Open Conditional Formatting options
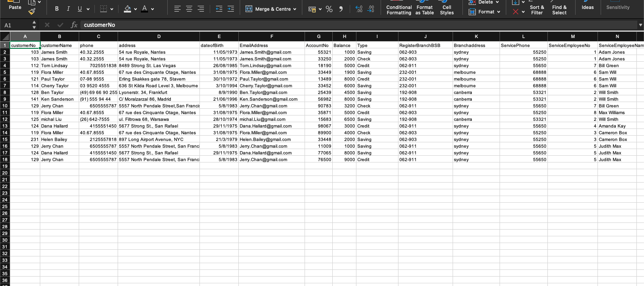This screenshot has width=644, height=286. [x=398, y=8]
